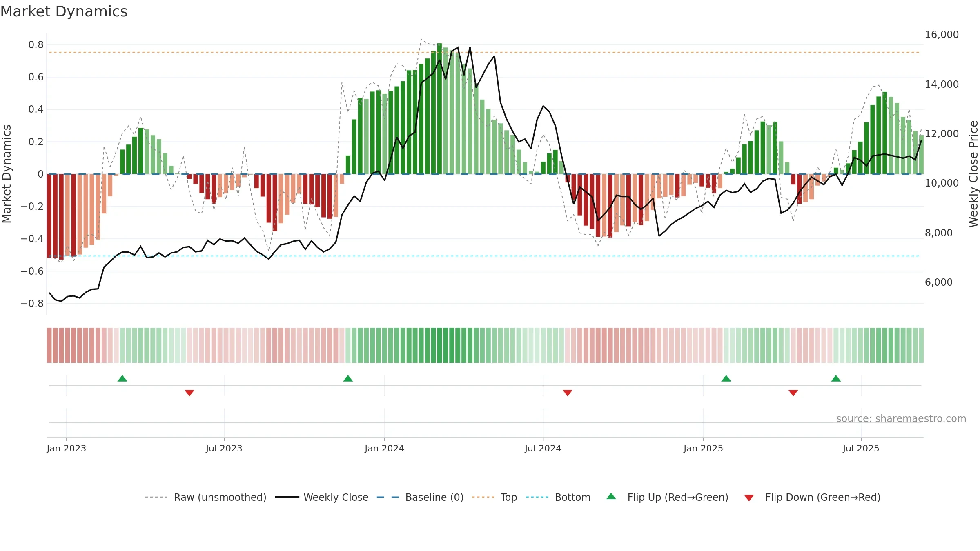Click the 0.6 left axis label

point(36,77)
